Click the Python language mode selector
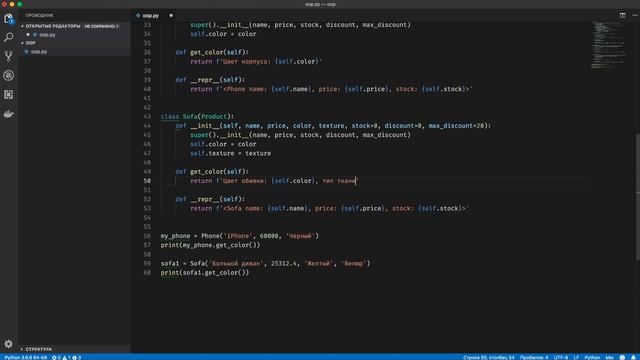Image resolution: width=640 pixels, height=360 pixels. (x=592, y=357)
